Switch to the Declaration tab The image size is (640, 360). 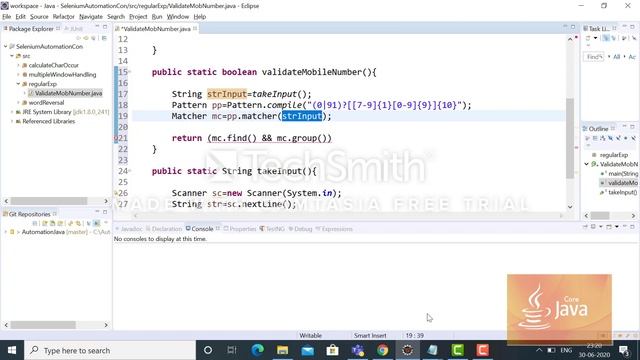point(164,229)
